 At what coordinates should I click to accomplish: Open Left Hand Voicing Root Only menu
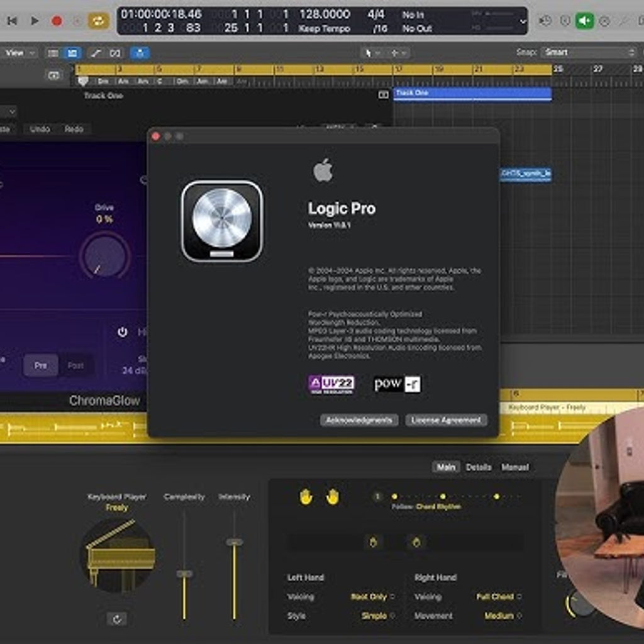pos(373,597)
